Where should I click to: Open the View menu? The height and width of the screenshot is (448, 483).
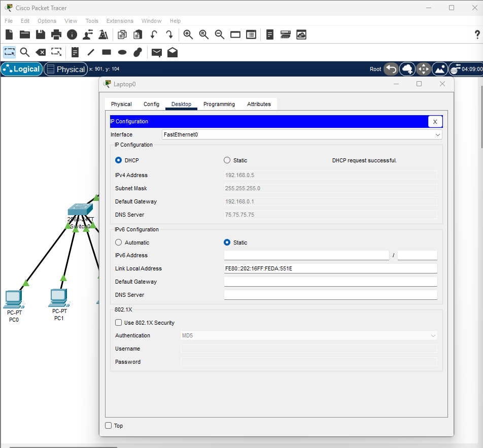coord(71,21)
